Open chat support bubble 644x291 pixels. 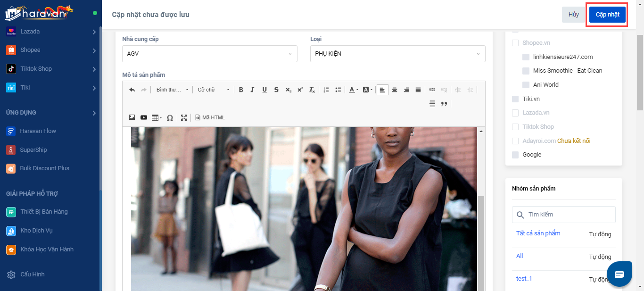coord(619,274)
